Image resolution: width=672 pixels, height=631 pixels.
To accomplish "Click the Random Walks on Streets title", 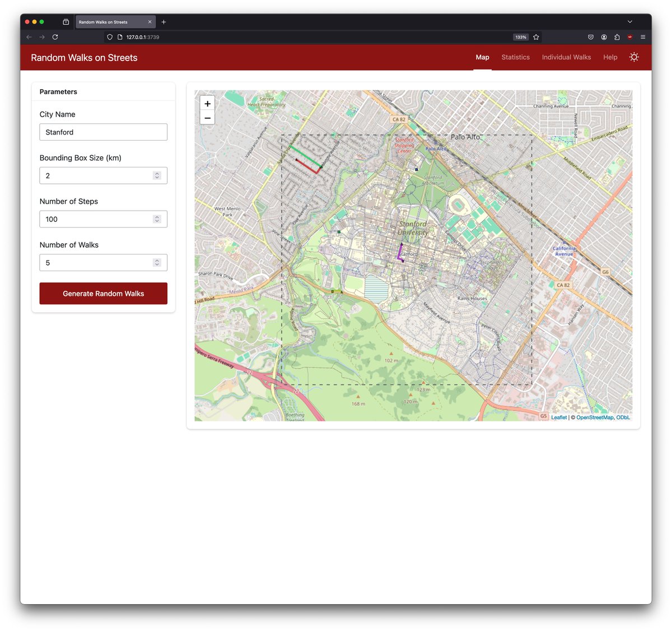I will coord(84,58).
